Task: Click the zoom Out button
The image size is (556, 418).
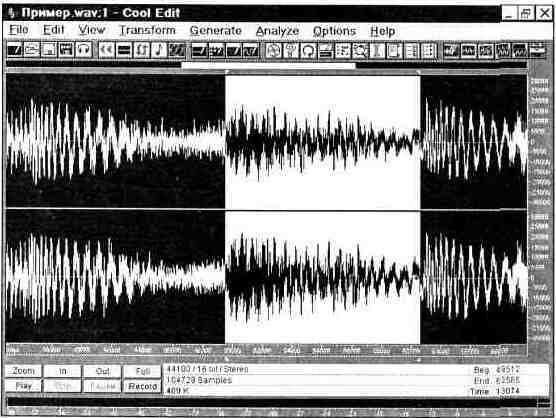Action: [x=102, y=371]
